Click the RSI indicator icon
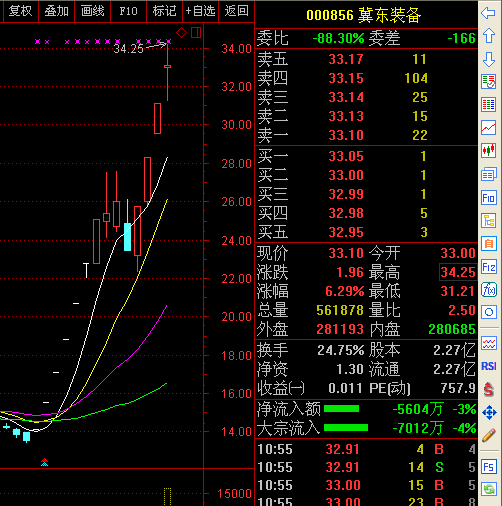This screenshot has width=502, height=506. (488, 366)
